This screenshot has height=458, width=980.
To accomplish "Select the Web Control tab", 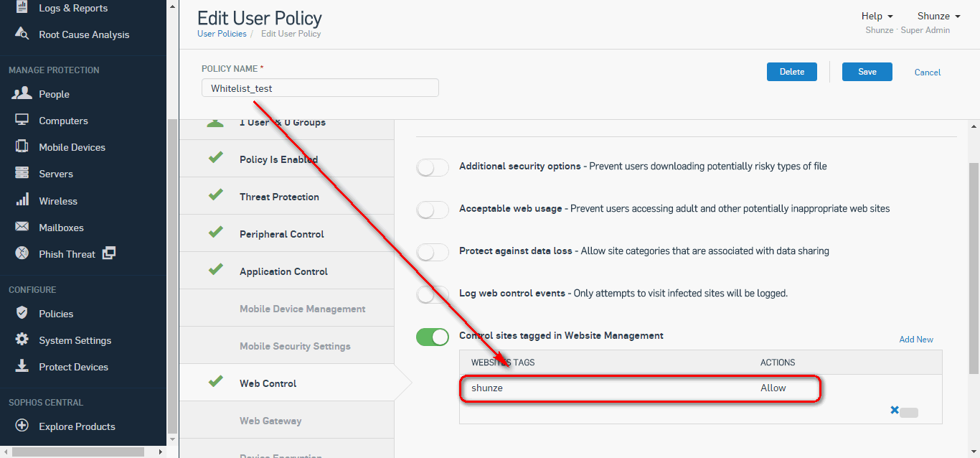I will click(287, 383).
